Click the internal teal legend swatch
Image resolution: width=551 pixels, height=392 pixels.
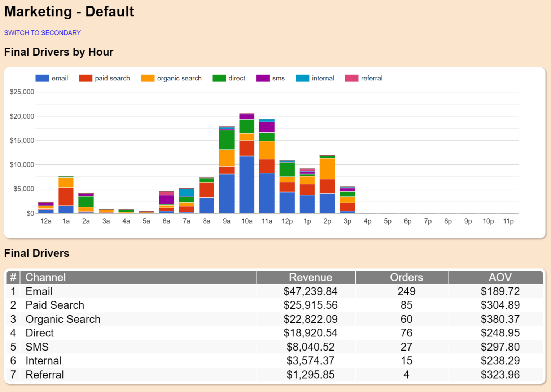pyautogui.click(x=302, y=78)
